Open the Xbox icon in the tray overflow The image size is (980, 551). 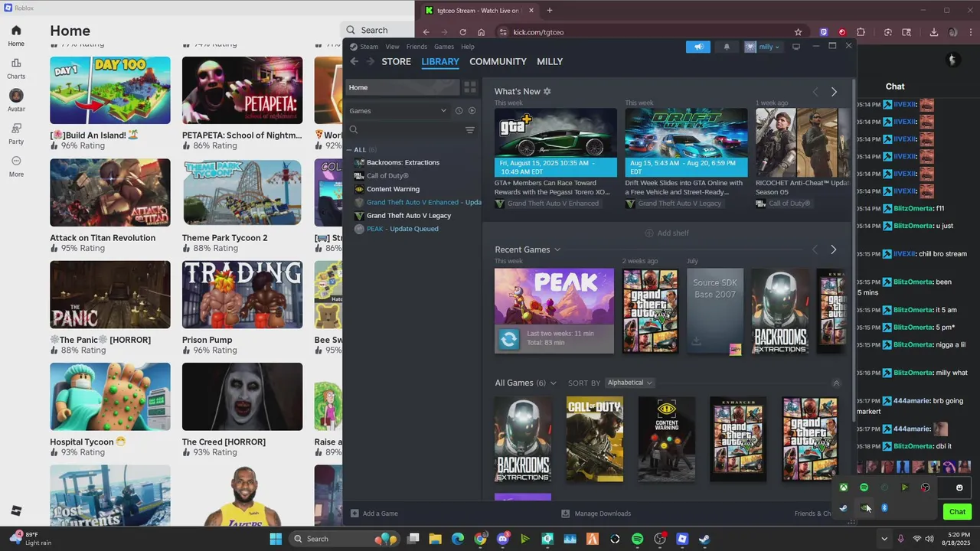click(843, 487)
